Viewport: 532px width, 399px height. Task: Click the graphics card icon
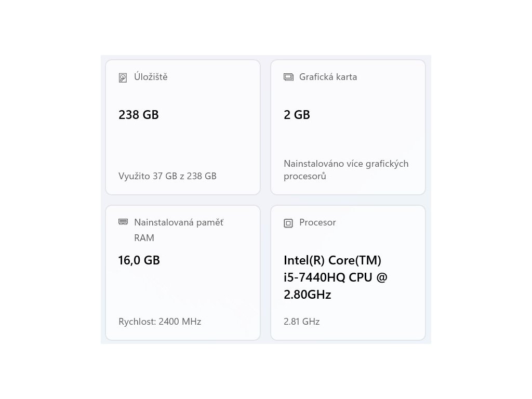[x=288, y=77]
